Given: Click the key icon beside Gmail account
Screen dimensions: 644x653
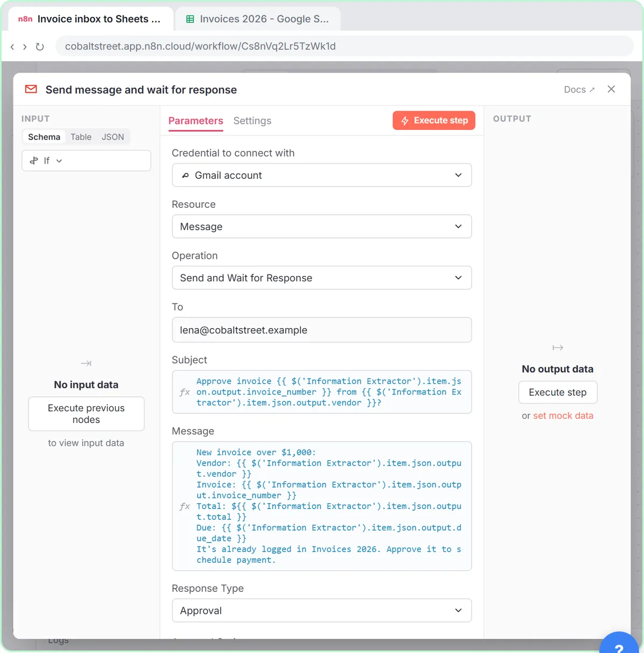Looking at the screenshot, I should (x=185, y=176).
